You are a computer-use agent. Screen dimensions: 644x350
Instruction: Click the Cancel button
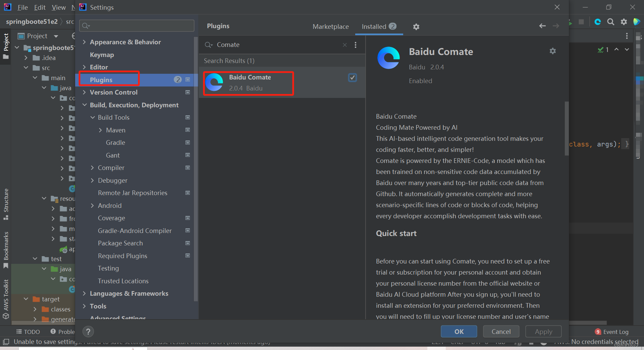(x=501, y=332)
